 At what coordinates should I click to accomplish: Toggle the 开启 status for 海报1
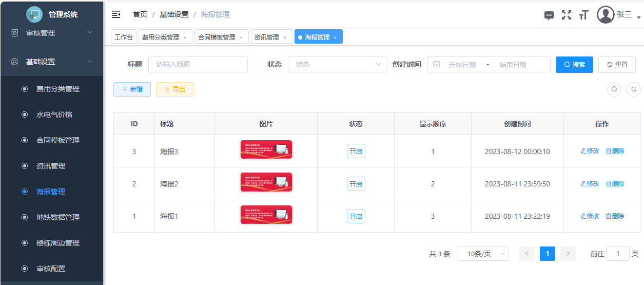[x=356, y=217]
